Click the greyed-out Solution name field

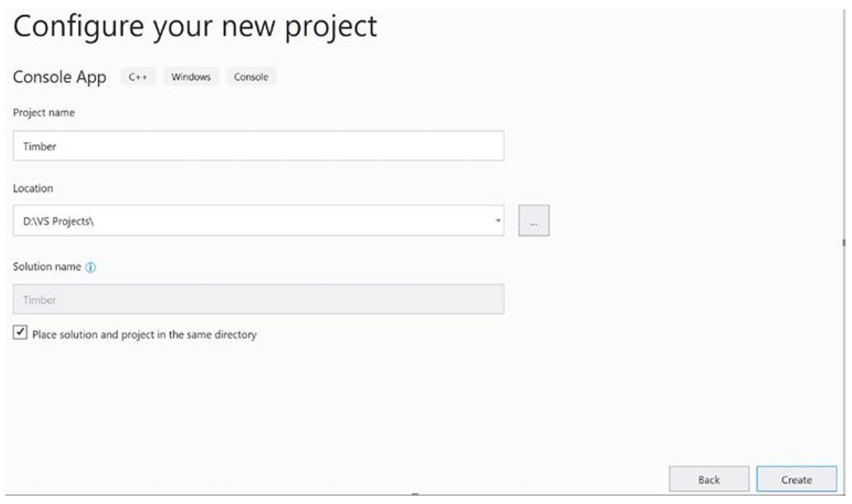(x=258, y=299)
